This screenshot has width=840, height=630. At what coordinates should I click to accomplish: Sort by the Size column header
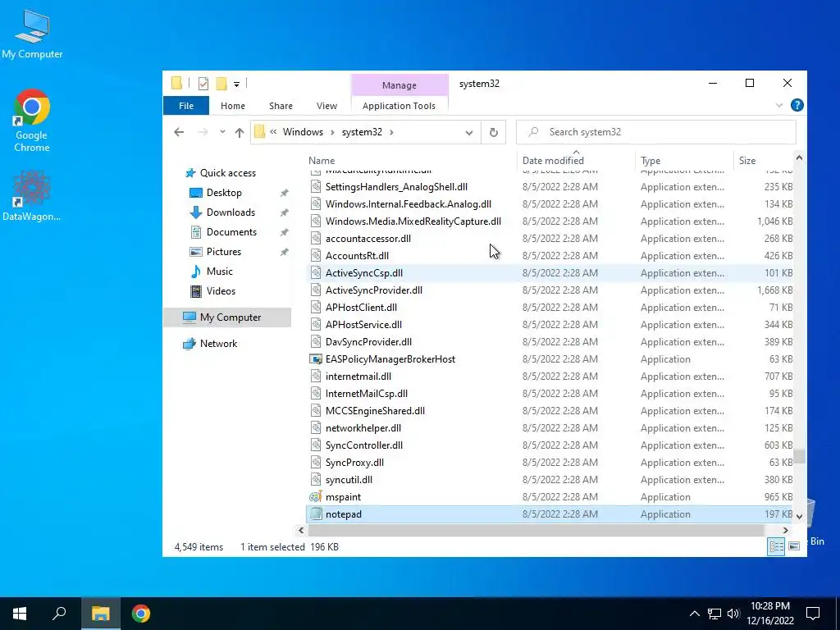746,160
